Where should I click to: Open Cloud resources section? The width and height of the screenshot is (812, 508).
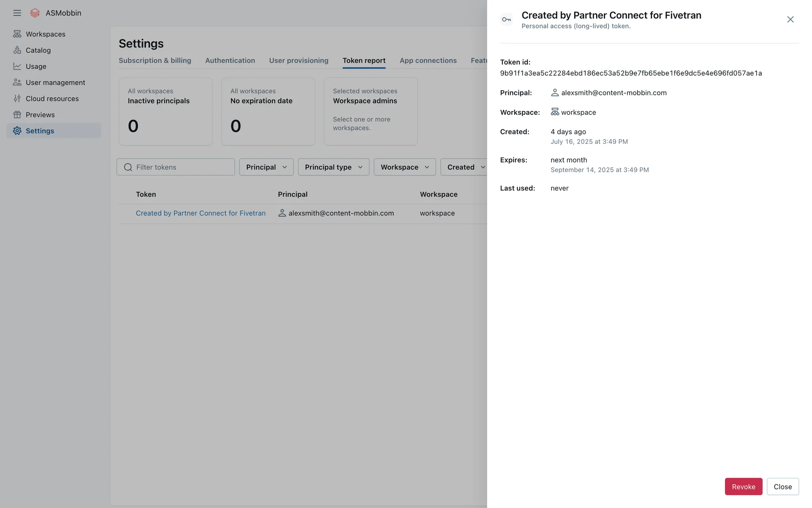pyautogui.click(x=52, y=99)
